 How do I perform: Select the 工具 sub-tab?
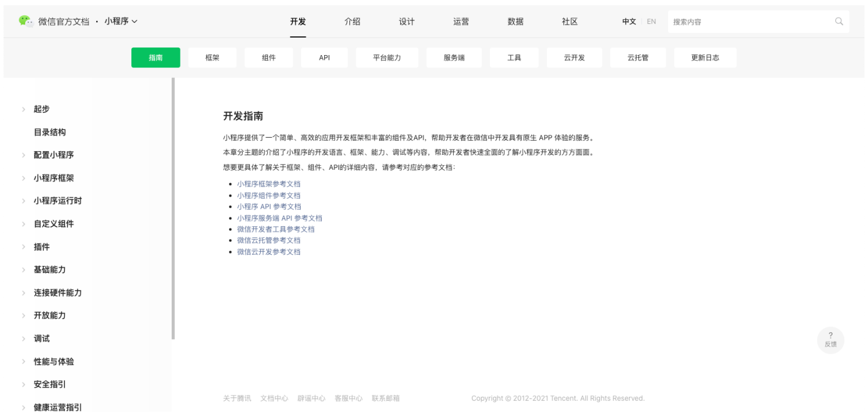coord(514,57)
